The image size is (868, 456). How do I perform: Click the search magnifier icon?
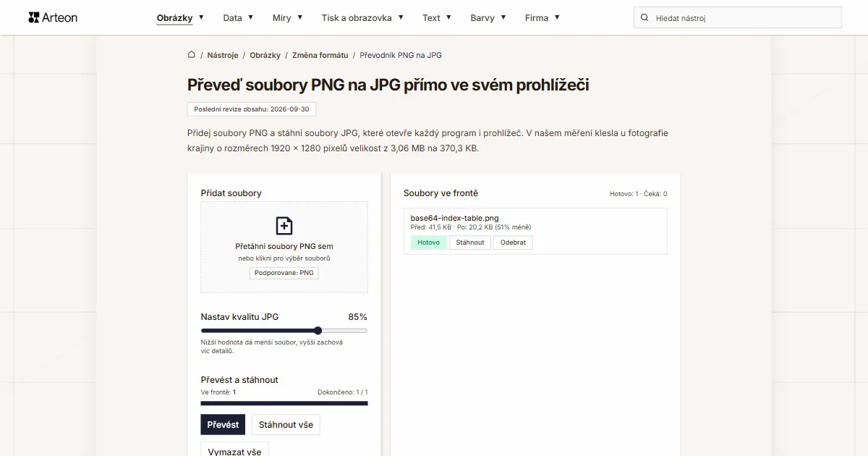(644, 18)
